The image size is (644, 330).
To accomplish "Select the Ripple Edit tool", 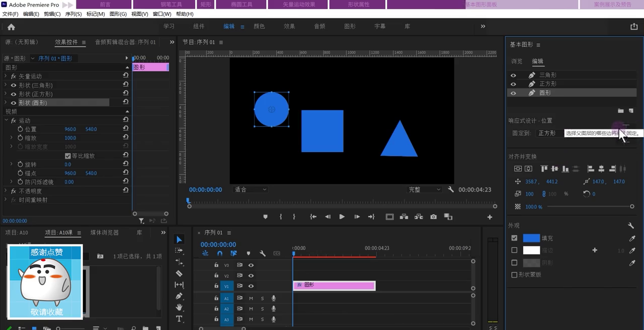I will click(x=179, y=262).
